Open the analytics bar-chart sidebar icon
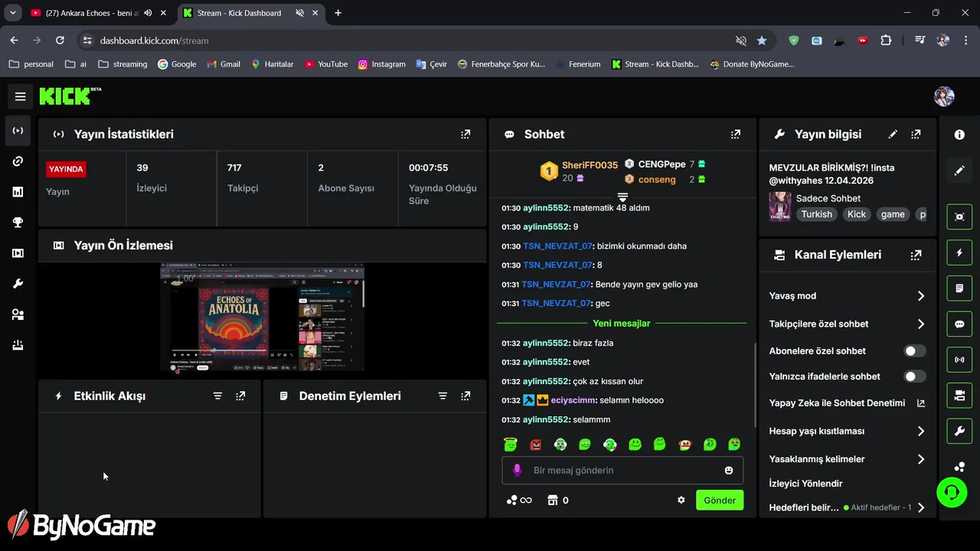The image size is (980, 551). tap(18, 192)
